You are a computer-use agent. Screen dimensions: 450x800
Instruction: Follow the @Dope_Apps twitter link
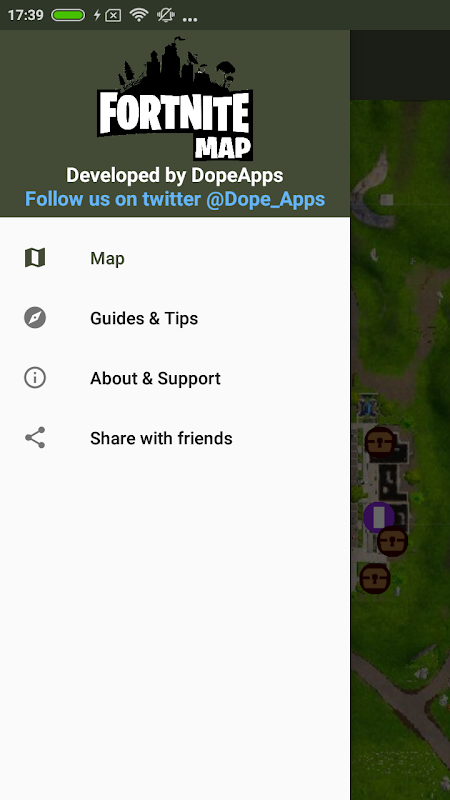175,199
